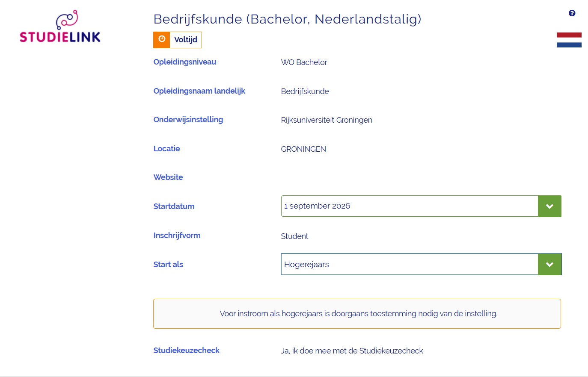Open the date selector showing 1 september 2026
Viewport: 588px width, 377px height.
(x=549, y=206)
